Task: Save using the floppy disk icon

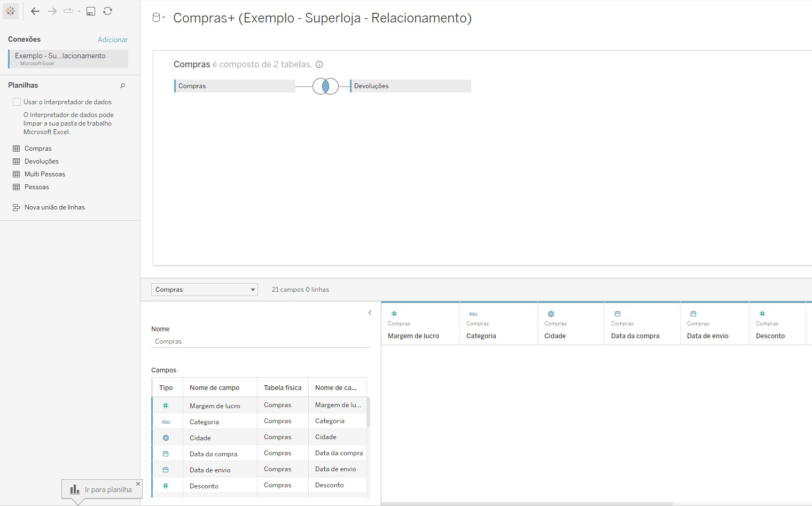Action: 91,11
